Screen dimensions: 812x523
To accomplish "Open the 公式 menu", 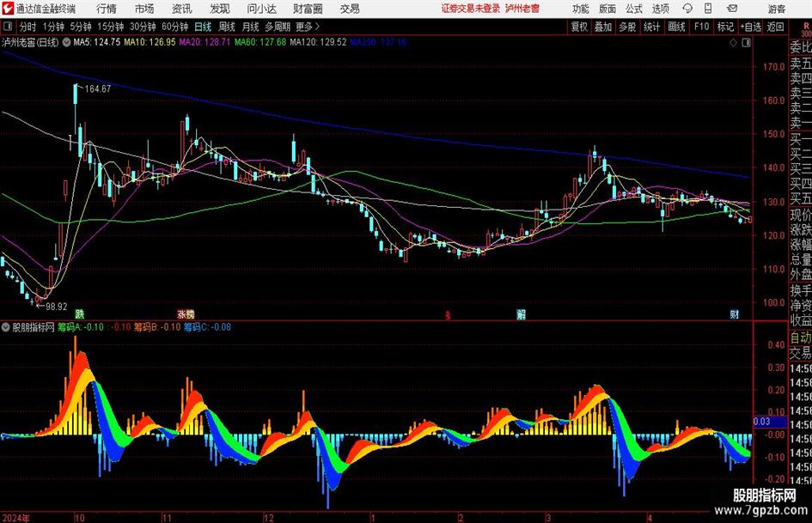I will 633,9.
